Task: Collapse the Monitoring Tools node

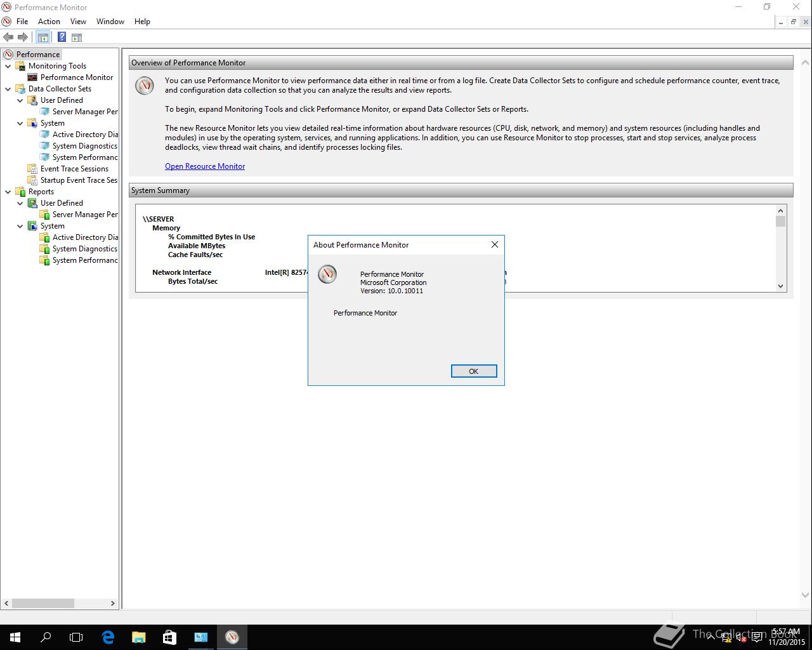Action: pyautogui.click(x=8, y=66)
